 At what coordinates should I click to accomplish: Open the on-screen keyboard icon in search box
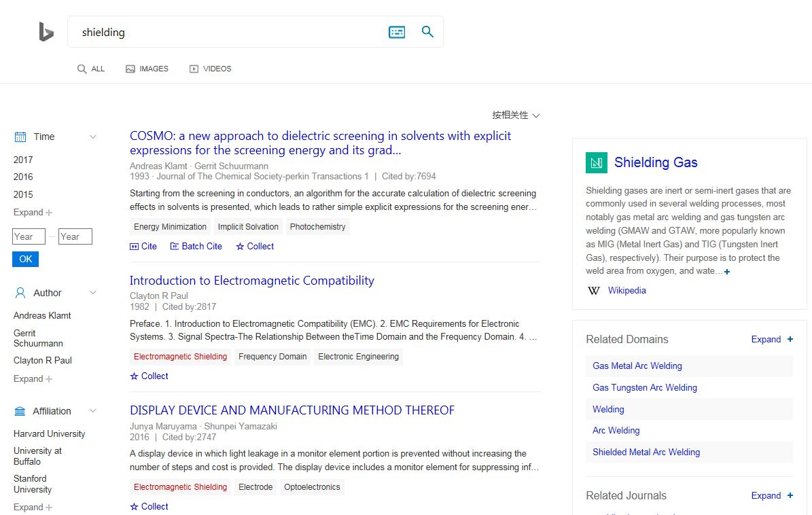click(397, 32)
